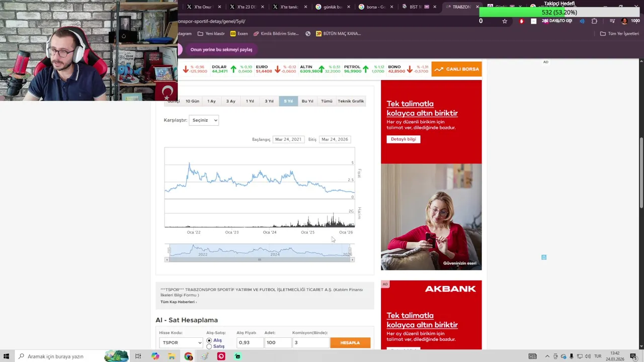Close the BİST 10 browser tab
This screenshot has height=362, width=644.
(x=435, y=7)
